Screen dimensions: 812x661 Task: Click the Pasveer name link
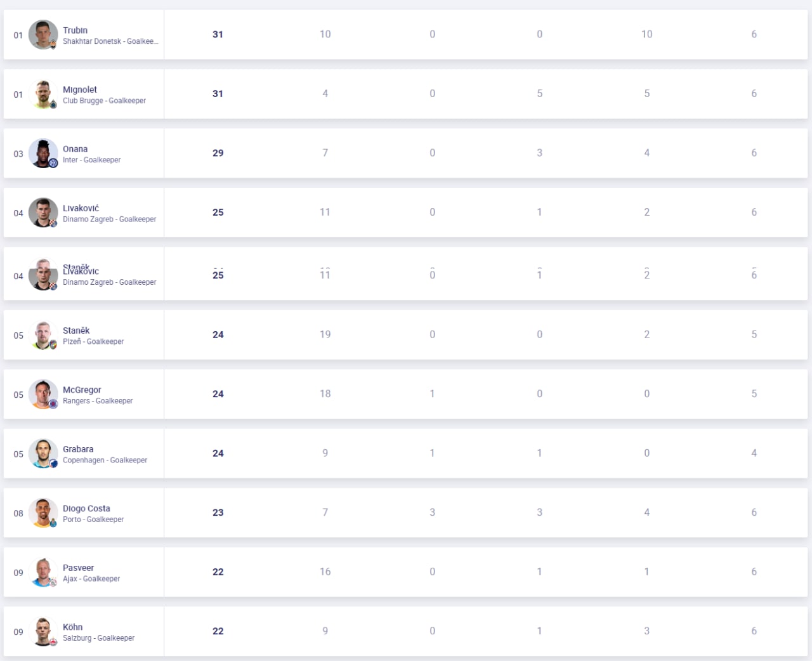tap(79, 568)
